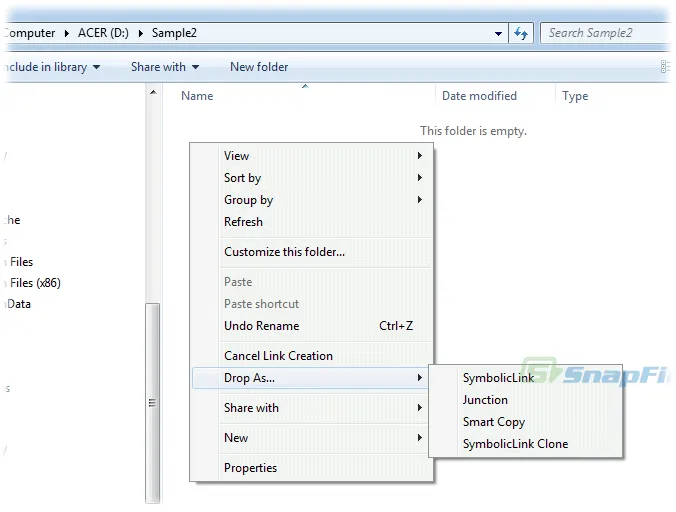The image size is (676, 512).
Task: Click the refresh icon beside address bar
Action: [x=521, y=33]
